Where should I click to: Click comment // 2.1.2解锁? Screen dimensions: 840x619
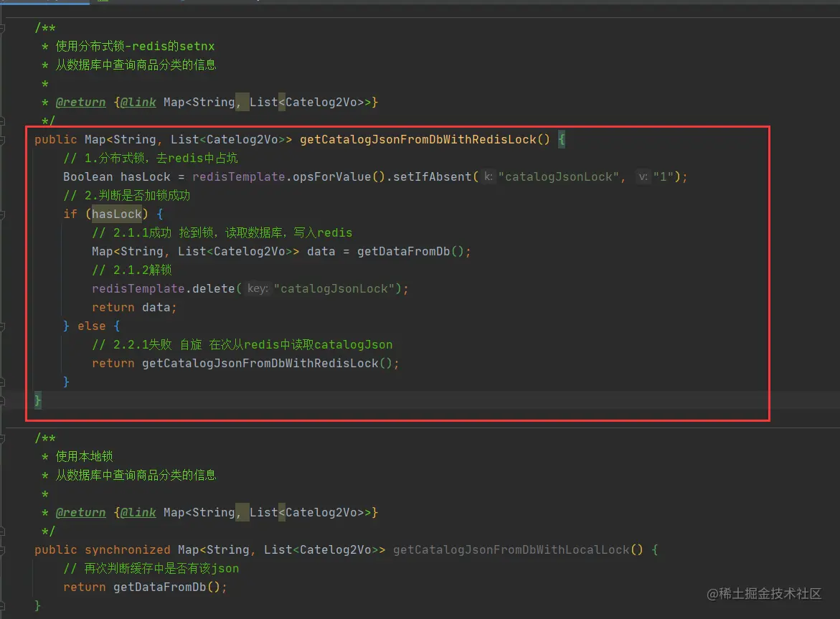pos(132,270)
